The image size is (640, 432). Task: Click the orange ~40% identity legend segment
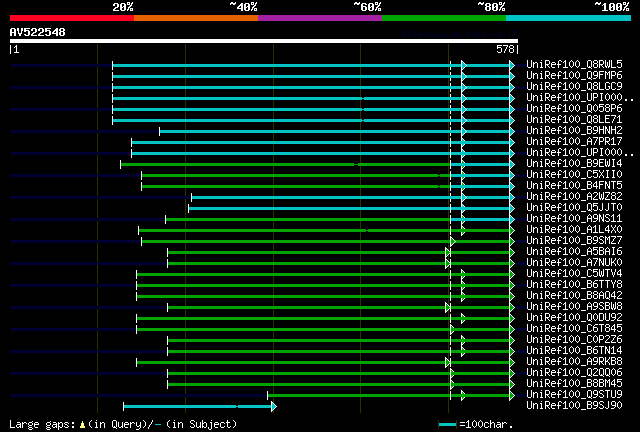point(196,18)
